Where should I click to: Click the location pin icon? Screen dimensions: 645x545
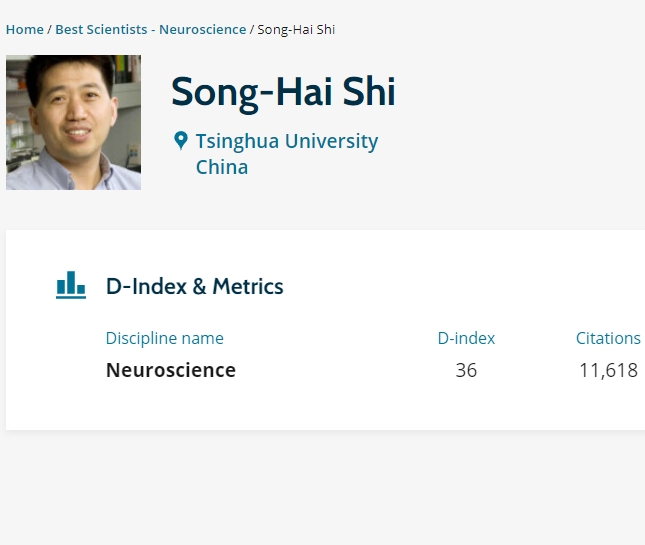[181, 141]
